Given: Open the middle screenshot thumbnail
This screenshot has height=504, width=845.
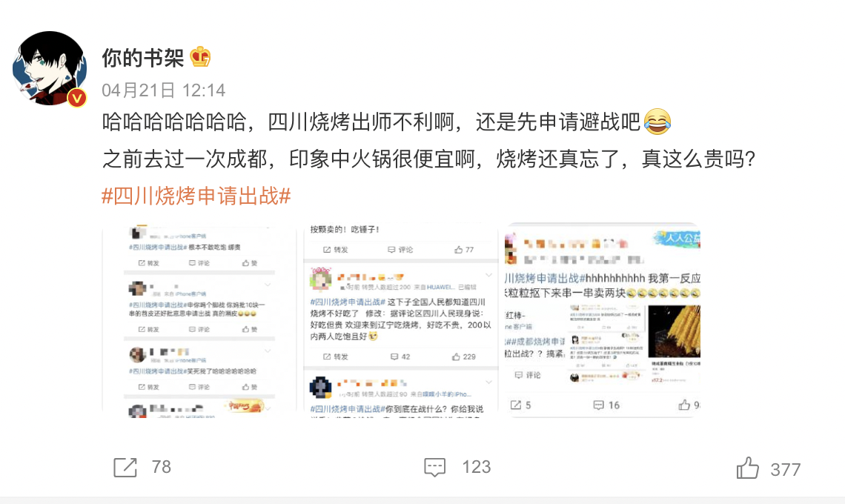Looking at the screenshot, I should point(401,320).
